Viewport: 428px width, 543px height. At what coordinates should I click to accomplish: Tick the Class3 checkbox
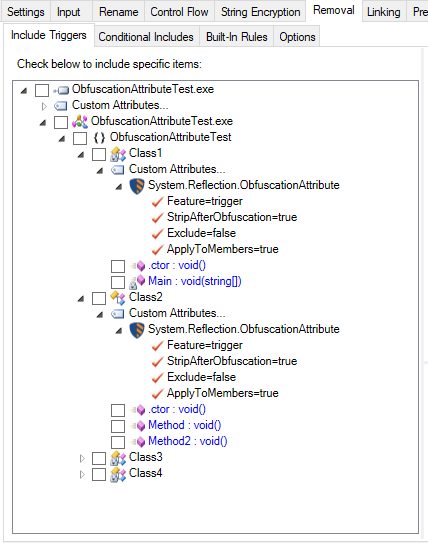pyautogui.click(x=99, y=458)
